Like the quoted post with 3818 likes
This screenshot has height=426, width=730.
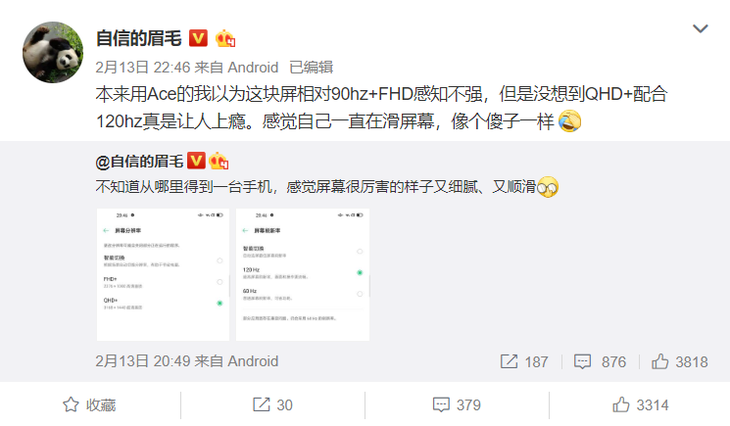pos(679,362)
